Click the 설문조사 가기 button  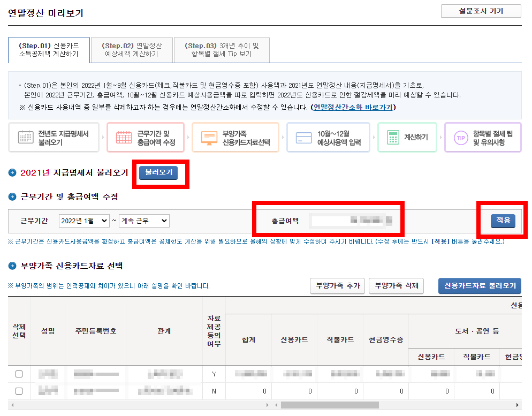click(480, 11)
